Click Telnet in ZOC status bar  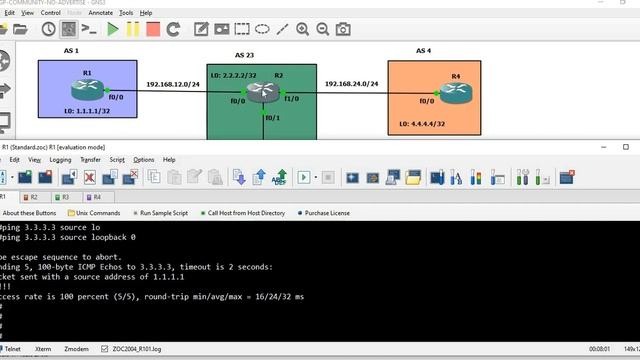13,349
